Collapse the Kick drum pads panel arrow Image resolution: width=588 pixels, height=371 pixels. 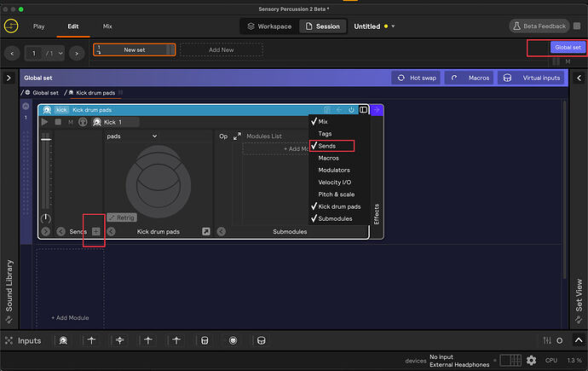[x=111, y=231]
